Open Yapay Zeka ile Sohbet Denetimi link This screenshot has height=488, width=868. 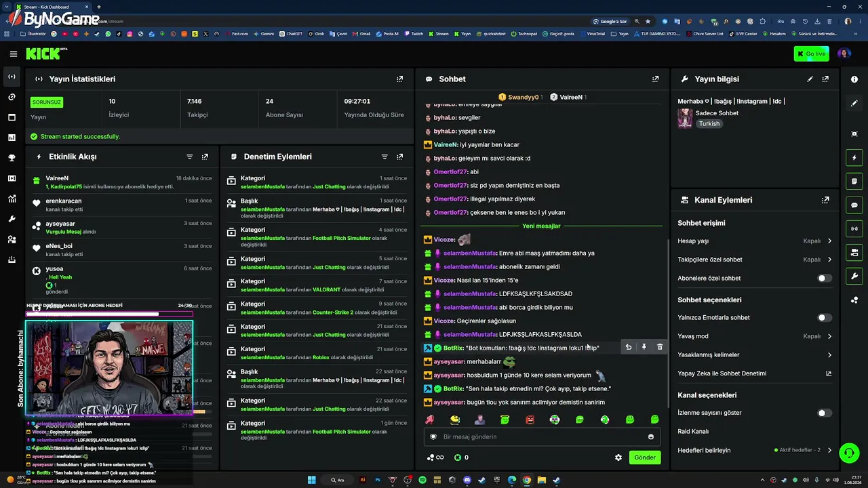pyautogui.click(x=755, y=373)
